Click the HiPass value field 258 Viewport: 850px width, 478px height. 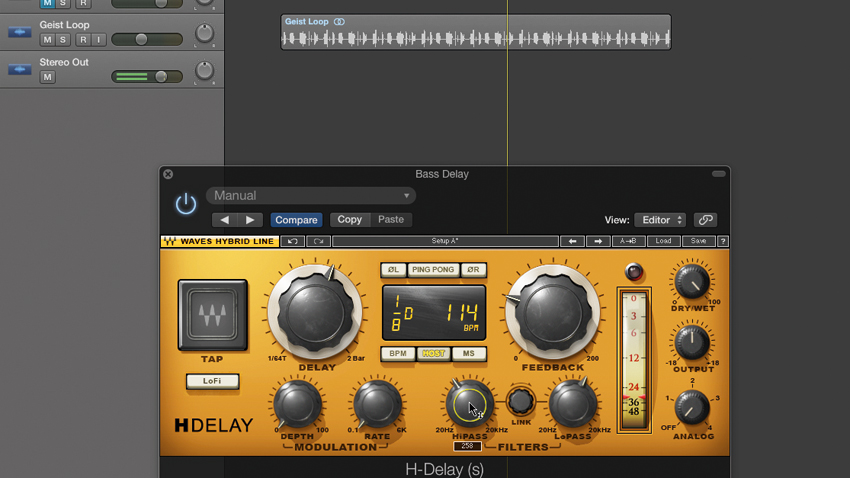pos(467,446)
